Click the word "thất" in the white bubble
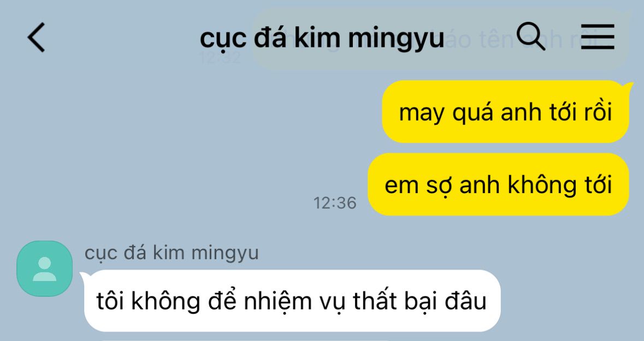The width and height of the screenshot is (644, 341). [376, 301]
